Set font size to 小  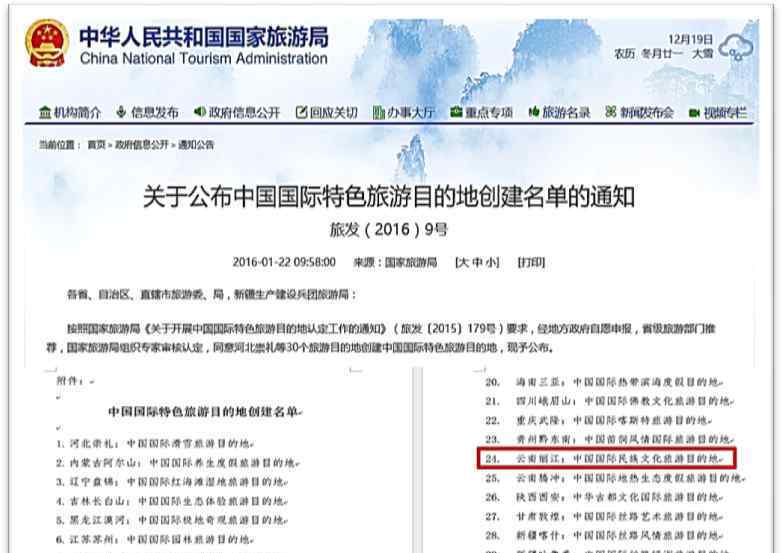489,262
